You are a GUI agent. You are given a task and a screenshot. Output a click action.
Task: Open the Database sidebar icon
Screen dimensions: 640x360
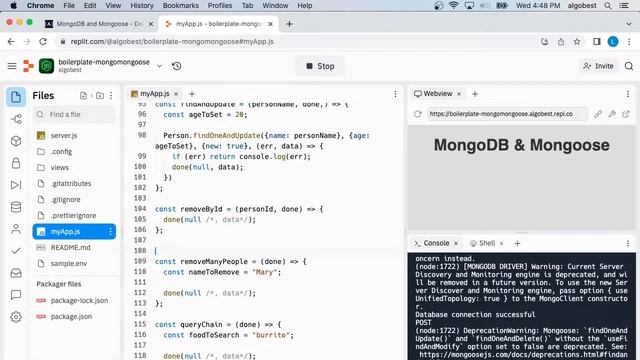[16, 207]
